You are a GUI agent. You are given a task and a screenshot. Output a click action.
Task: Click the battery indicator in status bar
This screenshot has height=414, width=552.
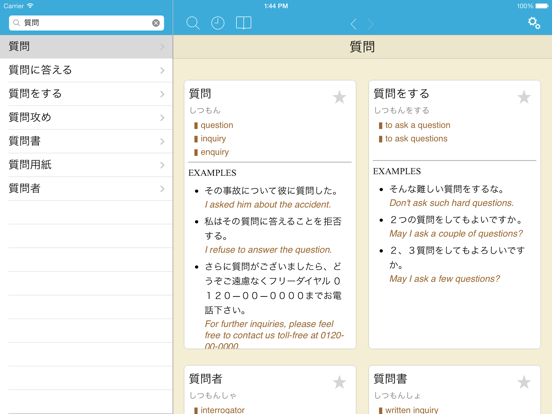(x=542, y=6)
